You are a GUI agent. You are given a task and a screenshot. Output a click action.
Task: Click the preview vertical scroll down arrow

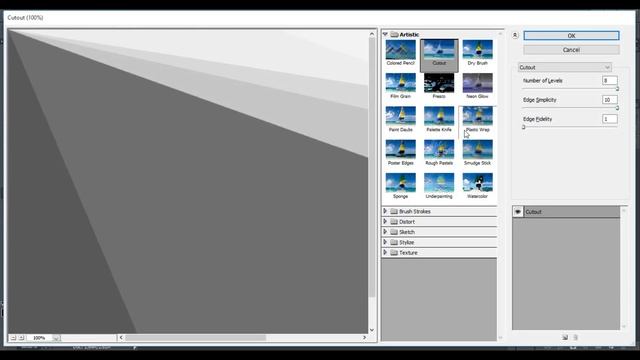[372, 330]
